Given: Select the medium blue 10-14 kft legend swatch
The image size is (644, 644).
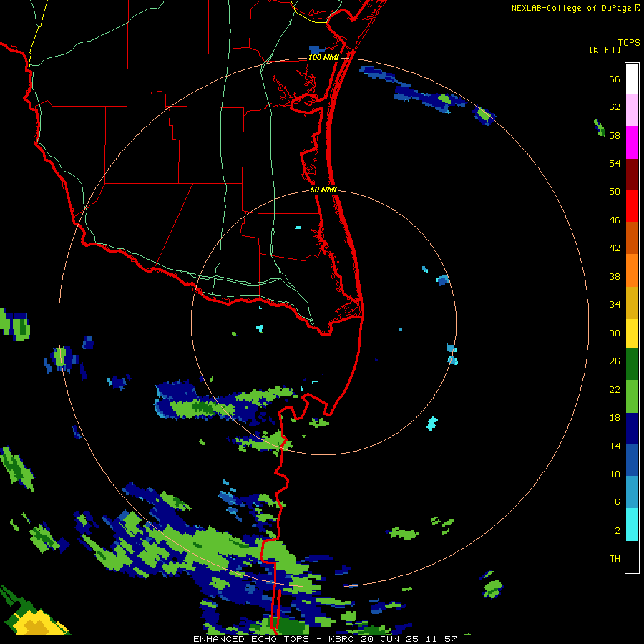Looking at the screenshot, I should [x=632, y=460].
